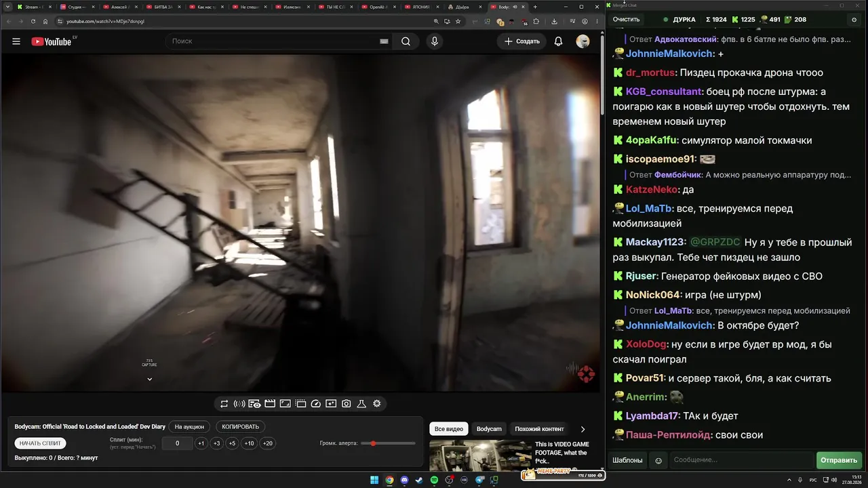Click username Паша-Рептилойд in chat
Viewport: 868px width, 488px height.
pyautogui.click(x=669, y=434)
